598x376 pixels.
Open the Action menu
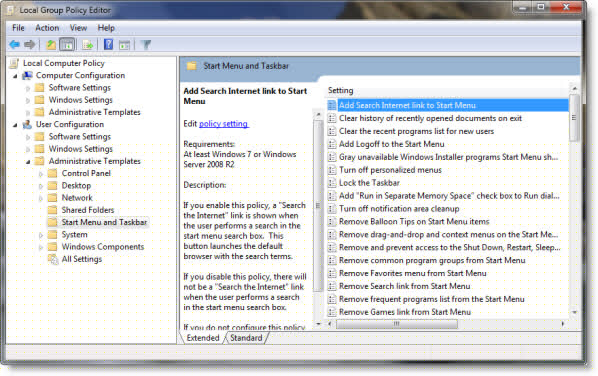47,28
